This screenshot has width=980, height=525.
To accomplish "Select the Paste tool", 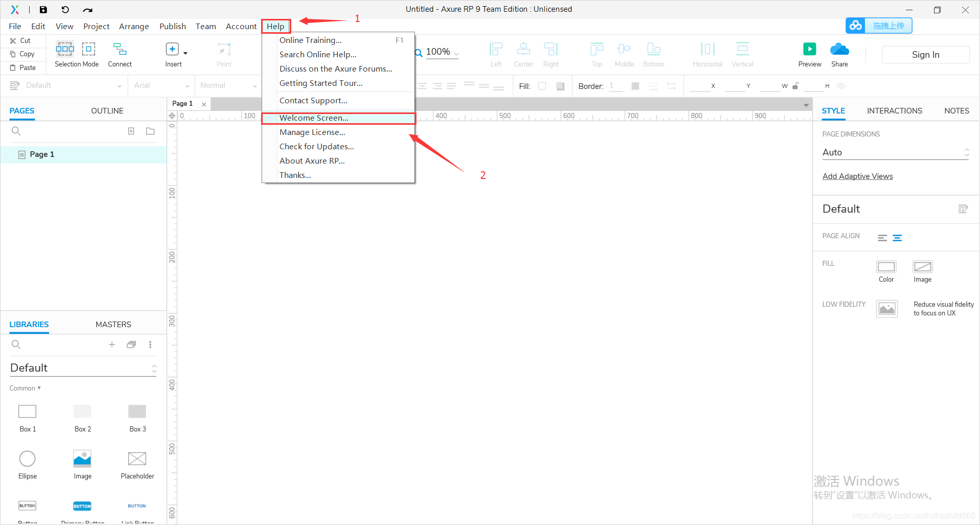I will (x=23, y=67).
